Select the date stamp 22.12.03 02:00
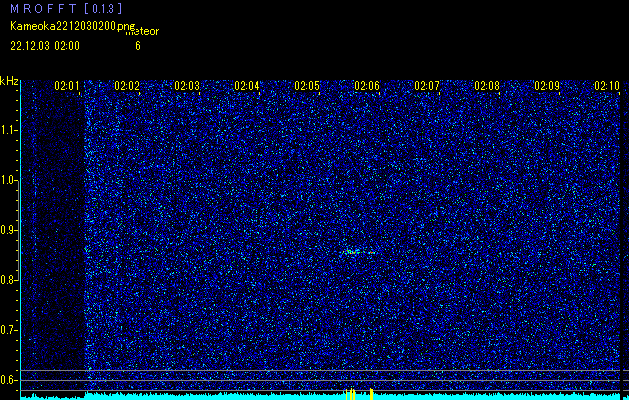 45,46
